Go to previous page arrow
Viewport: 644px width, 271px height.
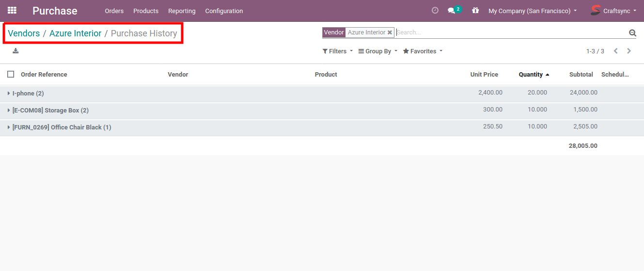click(x=616, y=51)
